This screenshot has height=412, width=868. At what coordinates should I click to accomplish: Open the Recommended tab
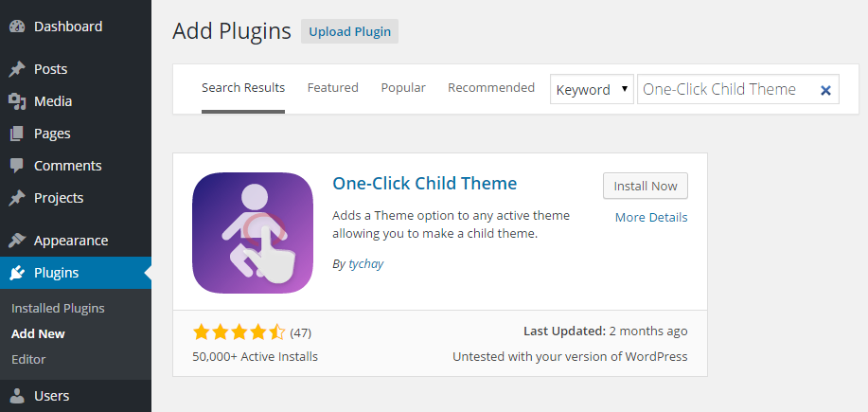click(491, 87)
